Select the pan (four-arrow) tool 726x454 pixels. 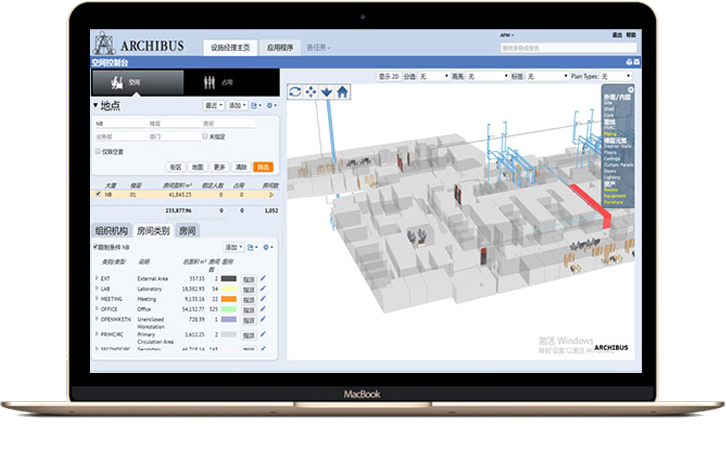[310, 92]
